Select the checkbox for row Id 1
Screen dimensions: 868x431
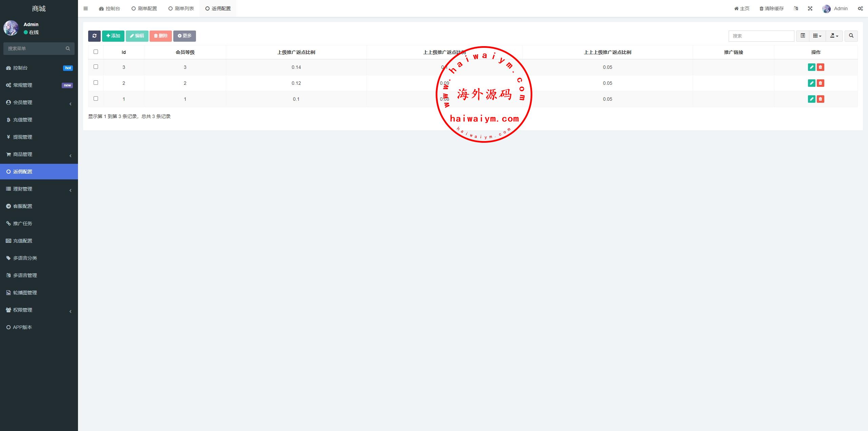pos(96,99)
